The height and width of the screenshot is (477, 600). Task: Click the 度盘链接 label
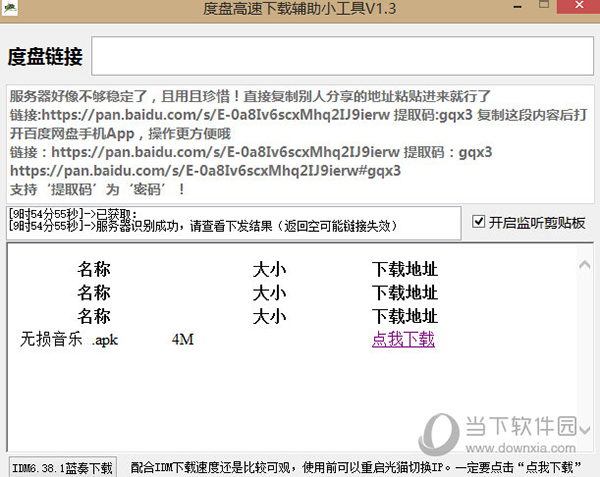click(x=45, y=57)
